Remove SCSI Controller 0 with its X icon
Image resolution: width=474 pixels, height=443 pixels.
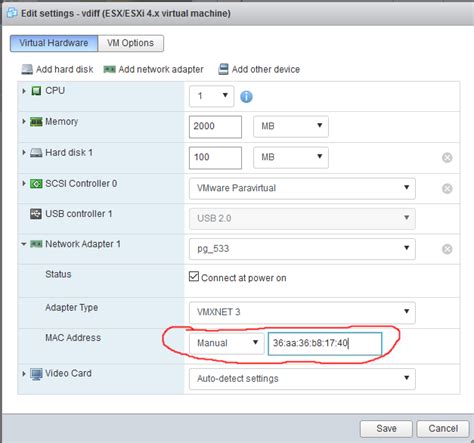click(447, 189)
